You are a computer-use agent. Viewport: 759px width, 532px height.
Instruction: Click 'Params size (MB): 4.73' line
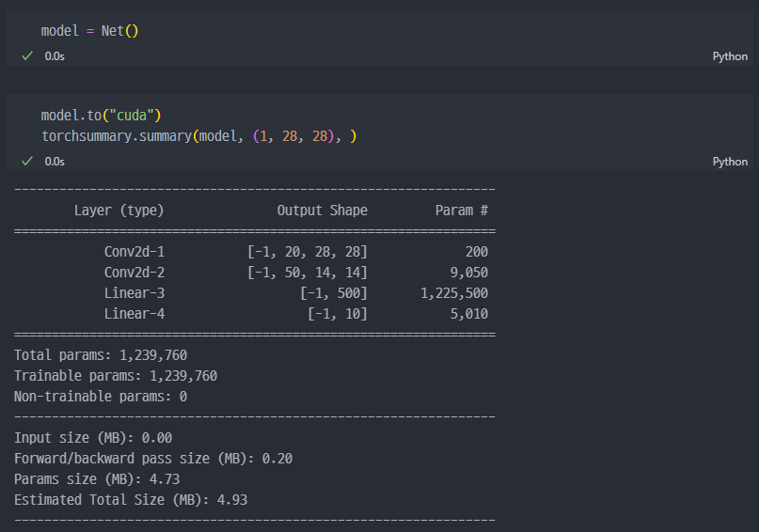tap(97, 479)
